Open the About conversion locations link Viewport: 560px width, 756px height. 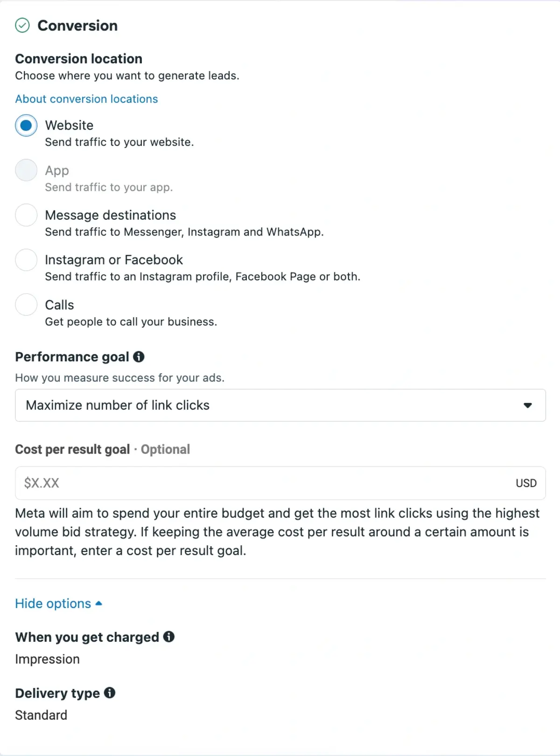(86, 99)
